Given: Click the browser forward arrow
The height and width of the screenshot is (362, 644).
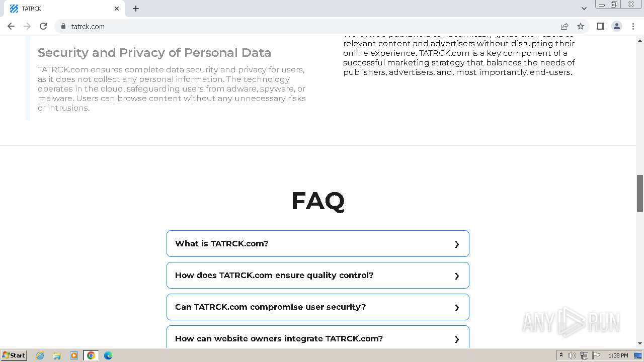Looking at the screenshot, I should coord(27,26).
